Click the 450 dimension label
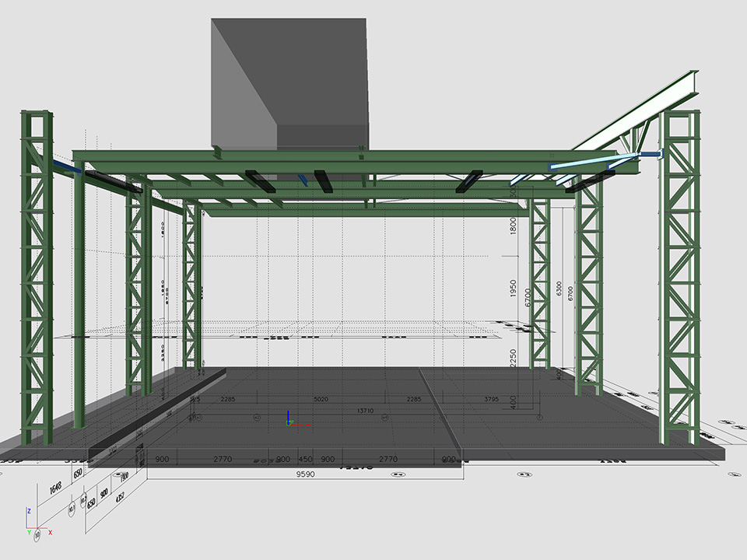Image resolution: width=747 pixels, height=560 pixels. (x=306, y=460)
